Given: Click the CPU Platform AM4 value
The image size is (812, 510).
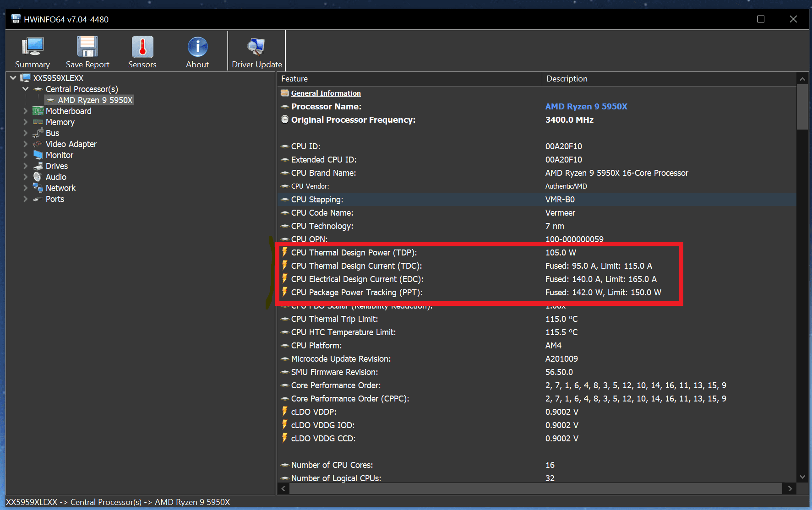Looking at the screenshot, I should (x=553, y=346).
